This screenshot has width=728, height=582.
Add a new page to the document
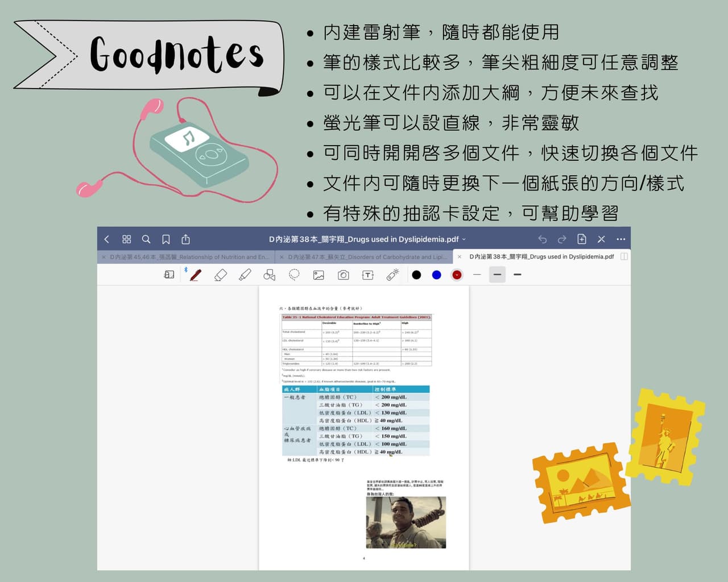tap(582, 239)
